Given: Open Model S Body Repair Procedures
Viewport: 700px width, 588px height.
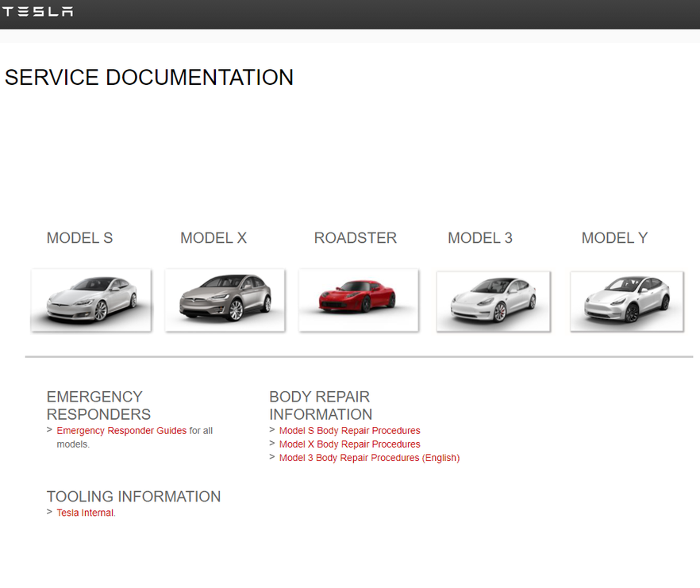Looking at the screenshot, I should click(x=349, y=430).
